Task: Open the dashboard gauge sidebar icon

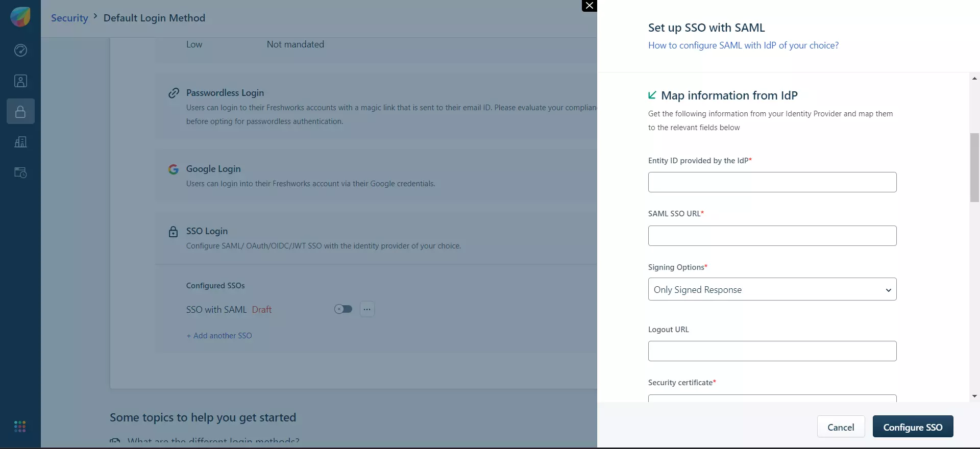Action: coord(20,50)
